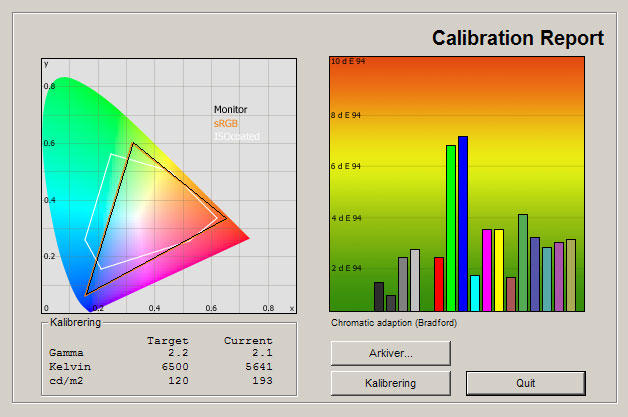Click the magenta bar in chart

point(487,270)
